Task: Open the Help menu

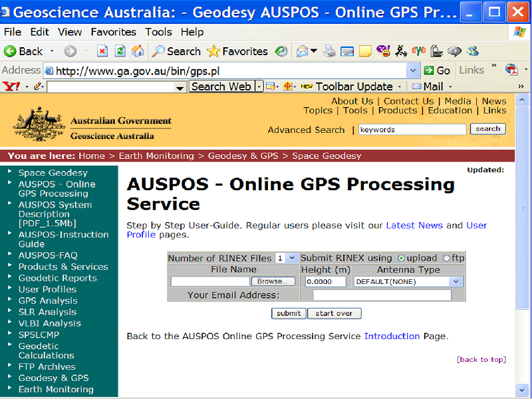Action: [192, 32]
